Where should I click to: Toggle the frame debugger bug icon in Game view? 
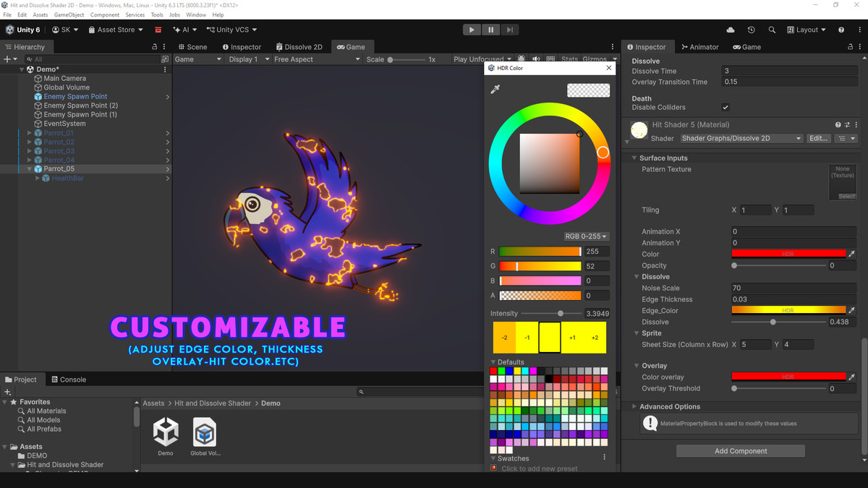click(x=522, y=59)
